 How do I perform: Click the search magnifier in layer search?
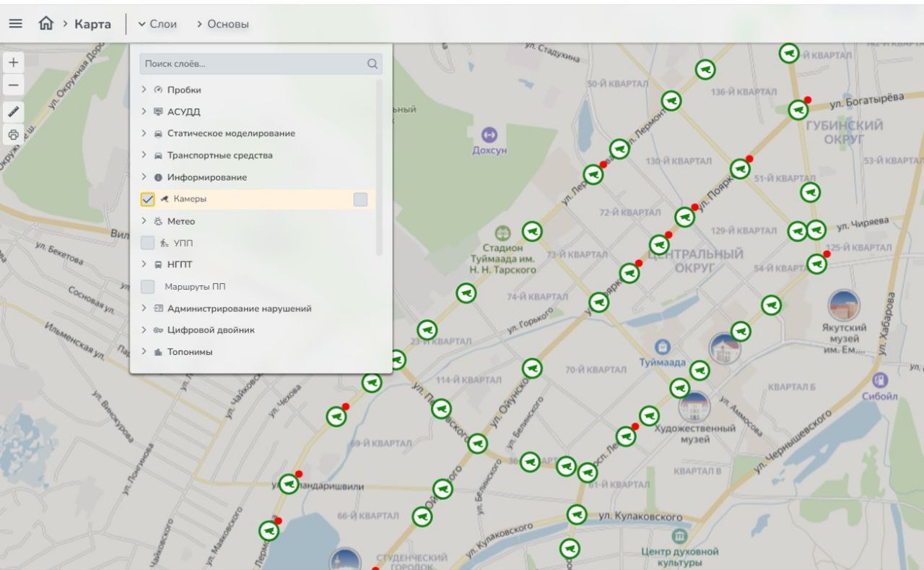click(372, 64)
